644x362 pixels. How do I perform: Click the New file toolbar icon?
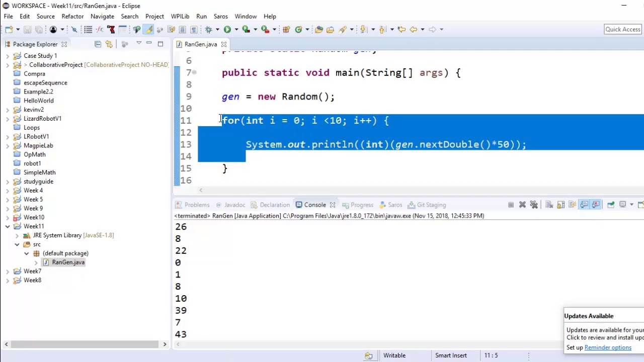9,29
